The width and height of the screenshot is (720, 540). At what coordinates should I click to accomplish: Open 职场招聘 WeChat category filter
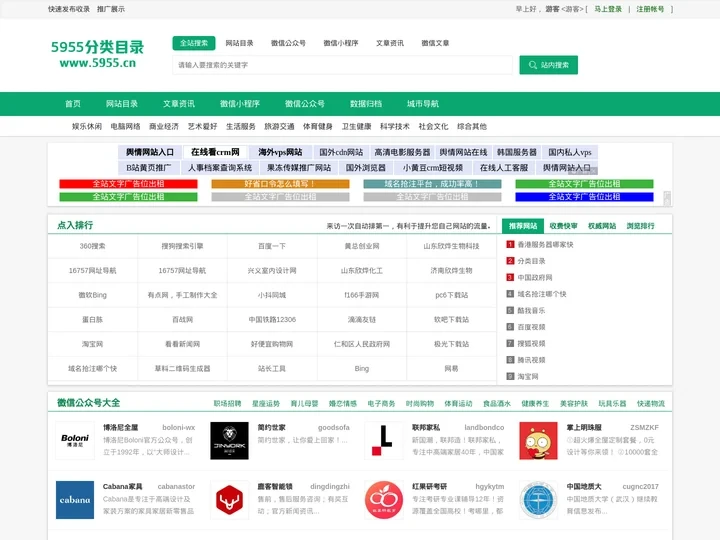pos(227,404)
